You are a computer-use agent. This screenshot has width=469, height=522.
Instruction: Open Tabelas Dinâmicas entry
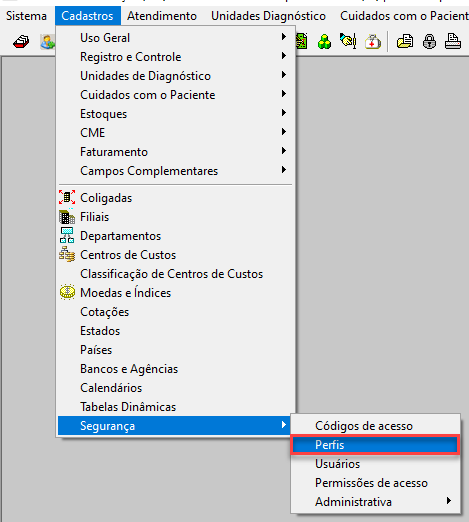point(175,407)
